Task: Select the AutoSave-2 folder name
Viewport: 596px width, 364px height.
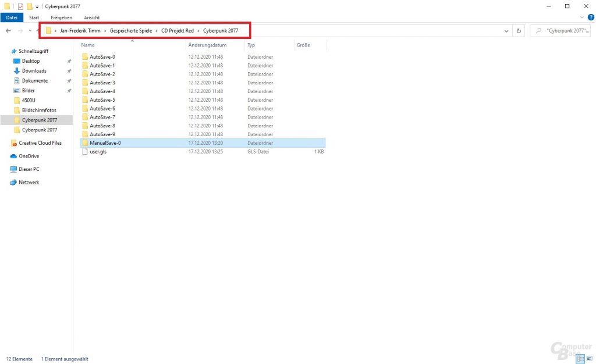Action: point(102,74)
